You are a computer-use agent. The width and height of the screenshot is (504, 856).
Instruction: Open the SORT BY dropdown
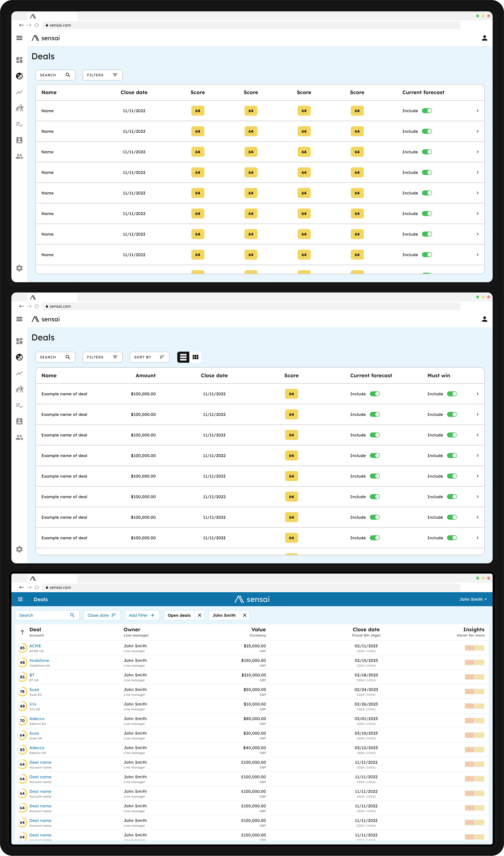[150, 357]
